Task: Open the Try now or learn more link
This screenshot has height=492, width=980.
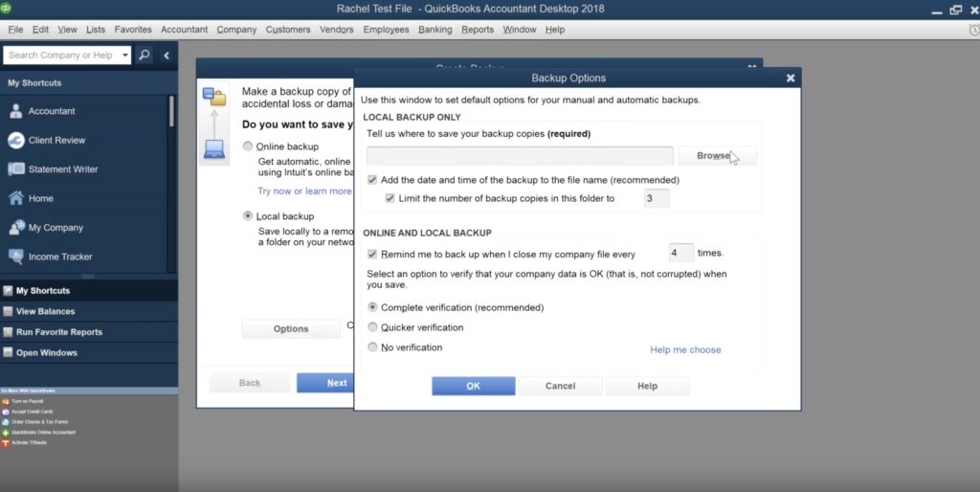Action: (305, 191)
